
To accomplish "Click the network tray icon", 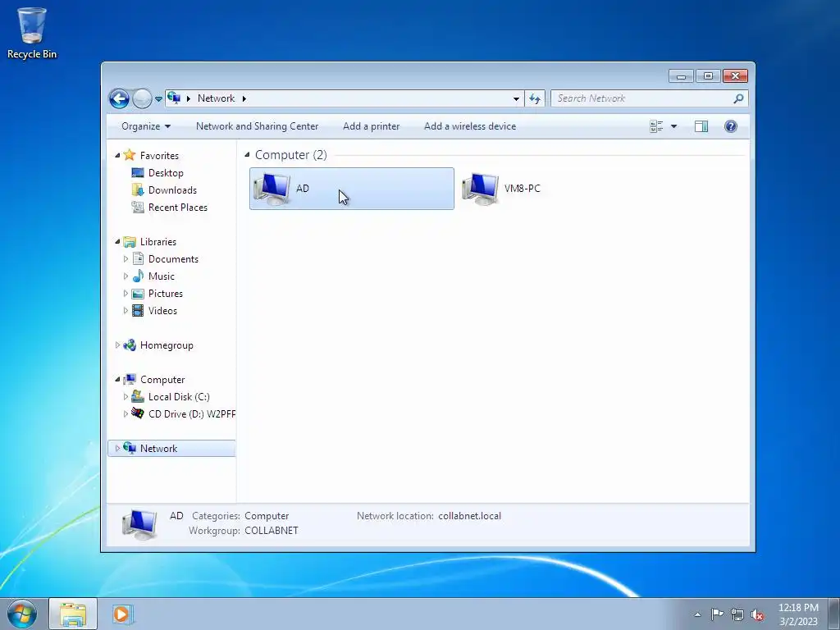I will (x=737, y=614).
